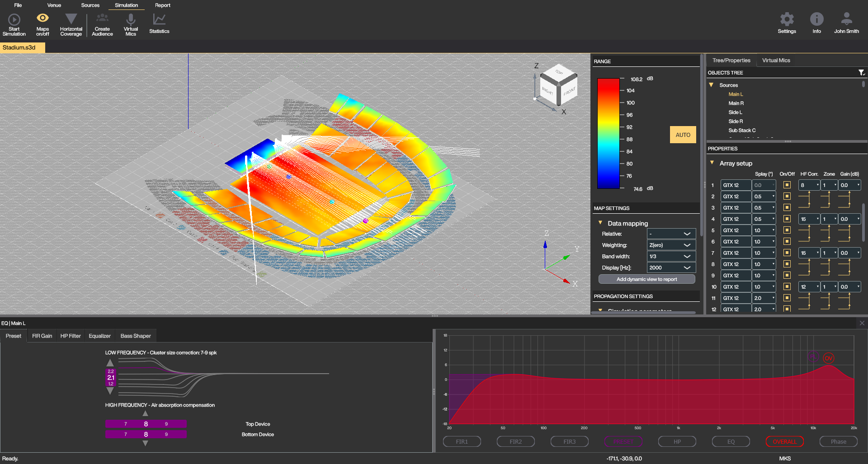Open the Virtual Mics tool
The image size is (868, 464).
click(x=131, y=19)
